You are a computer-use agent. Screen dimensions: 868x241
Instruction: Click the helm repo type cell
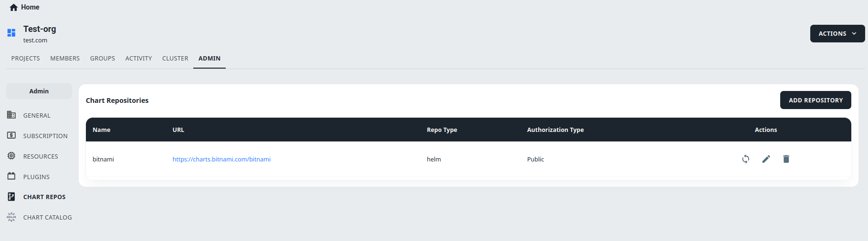click(434, 159)
